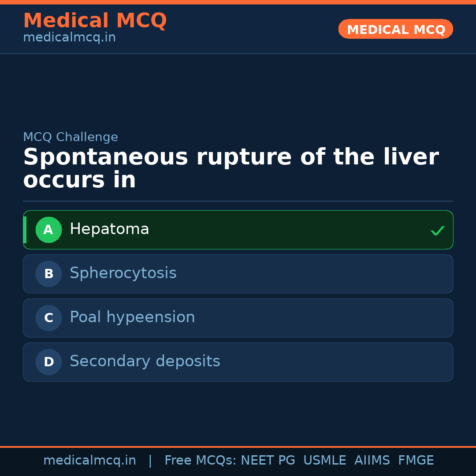Click the D letter circle icon
The width and height of the screenshot is (476, 476).
pyautogui.click(x=48, y=362)
